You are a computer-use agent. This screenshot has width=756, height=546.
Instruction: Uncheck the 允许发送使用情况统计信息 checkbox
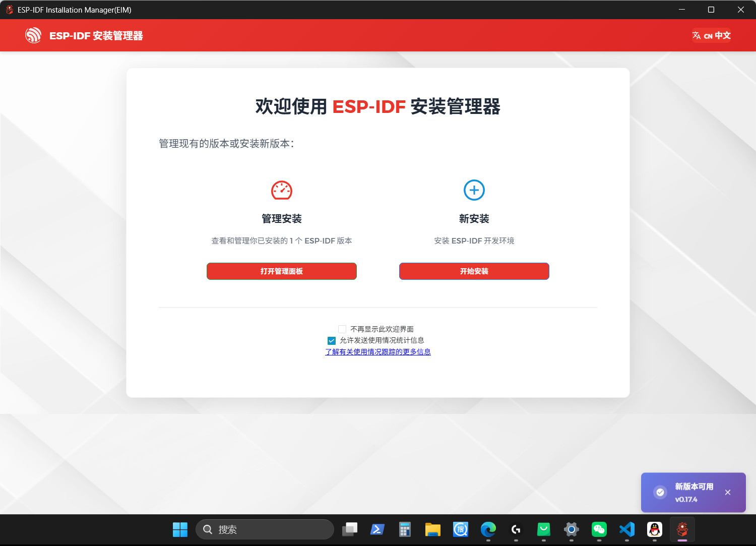click(332, 341)
